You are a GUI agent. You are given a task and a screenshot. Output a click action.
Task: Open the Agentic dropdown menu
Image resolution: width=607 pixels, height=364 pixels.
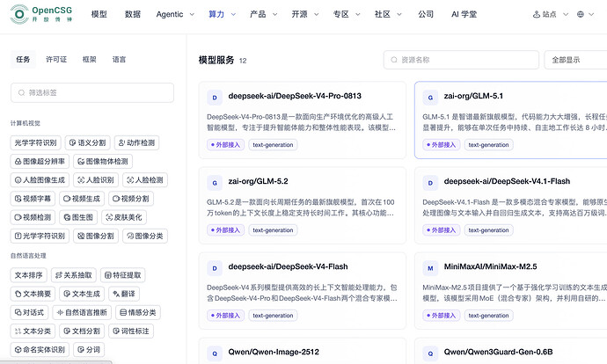[175, 14]
